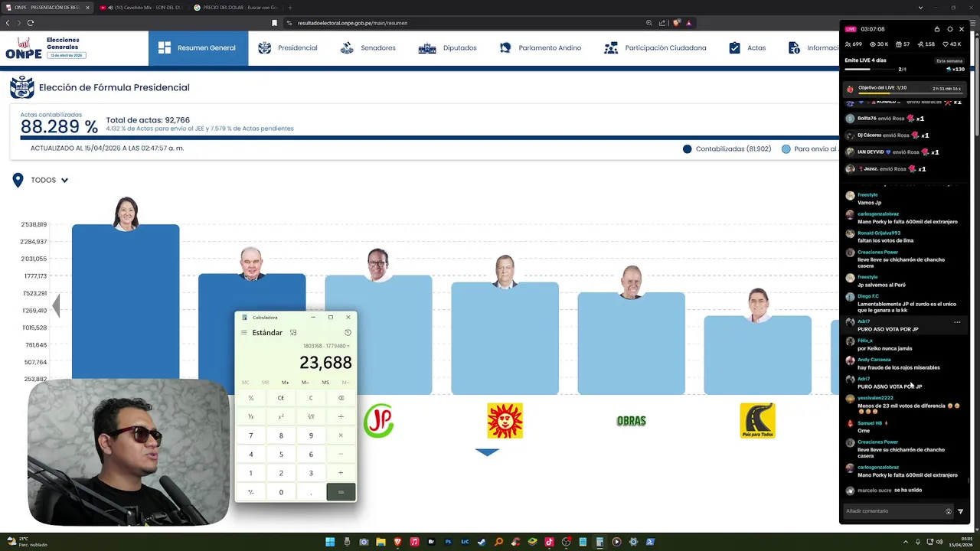
Task: Open the Calculator history icon
Action: [x=348, y=333]
